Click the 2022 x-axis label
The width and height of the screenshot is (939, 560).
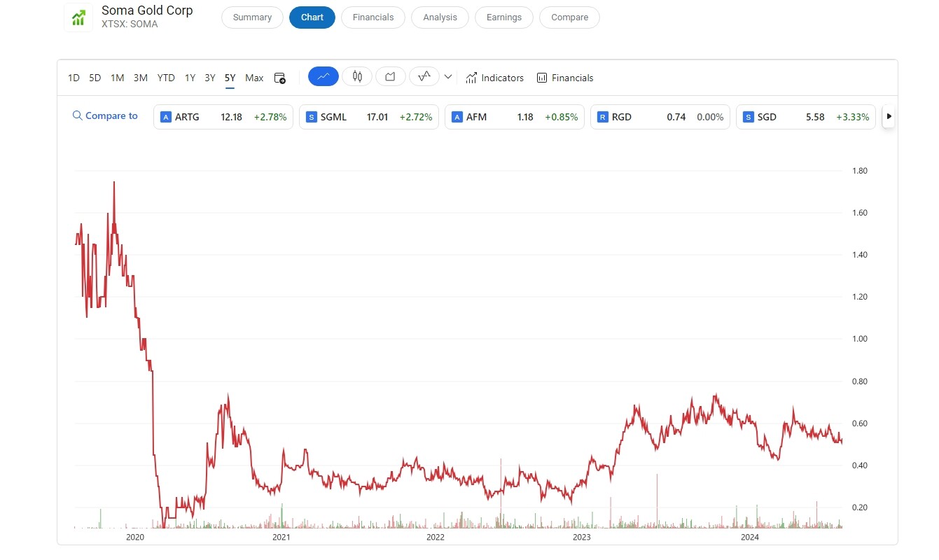pyautogui.click(x=436, y=537)
